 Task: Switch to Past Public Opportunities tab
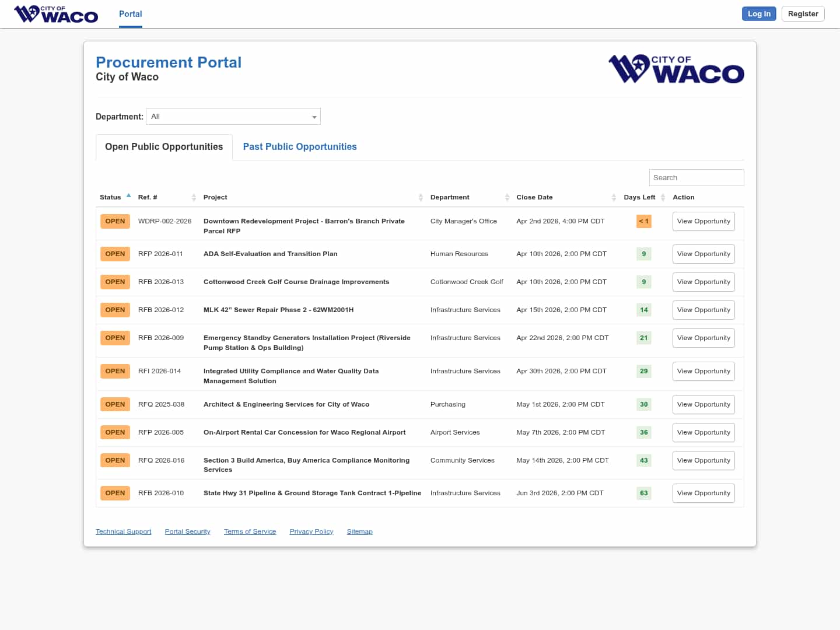(300, 147)
